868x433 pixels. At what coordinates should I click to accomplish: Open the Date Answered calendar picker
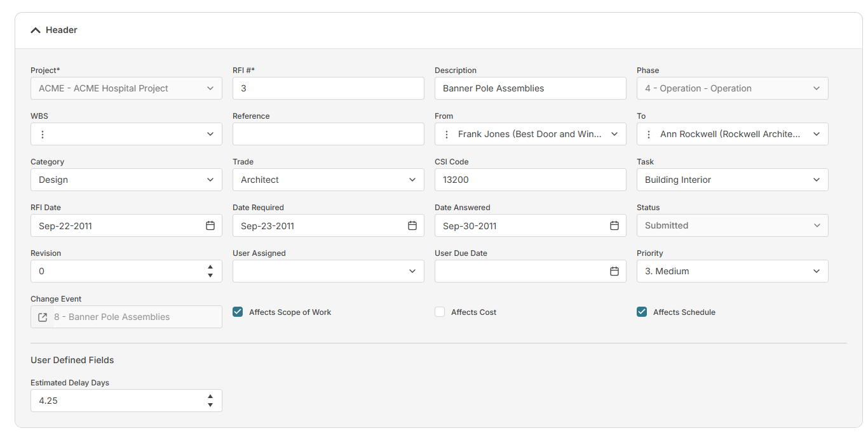click(614, 225)
